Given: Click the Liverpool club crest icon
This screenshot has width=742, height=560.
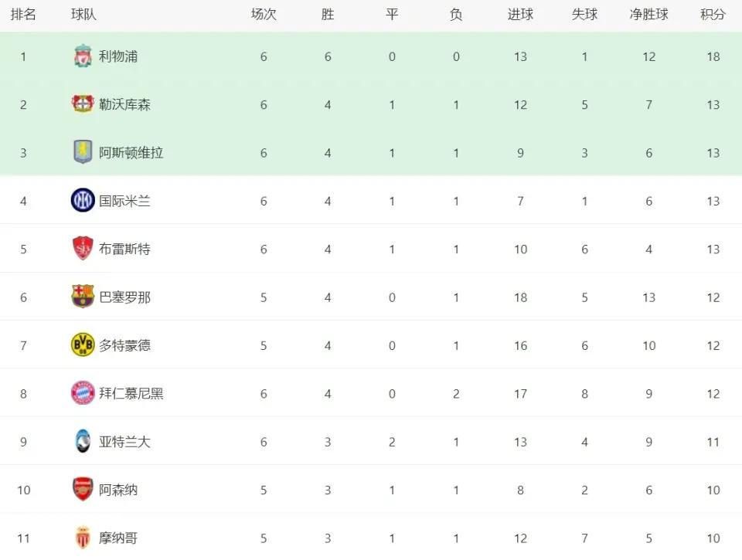Looking at the screenshot, I should 83,56.
